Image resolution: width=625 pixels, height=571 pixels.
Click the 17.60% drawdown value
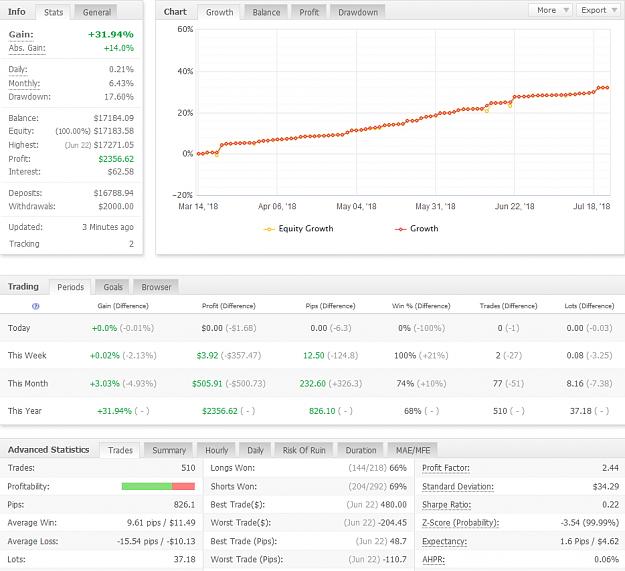pos(119,97)
